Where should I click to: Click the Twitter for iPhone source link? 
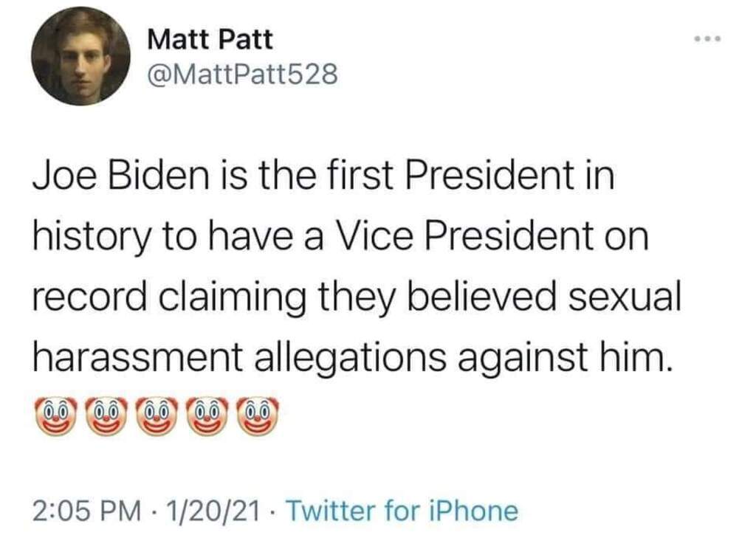point(401,510)
